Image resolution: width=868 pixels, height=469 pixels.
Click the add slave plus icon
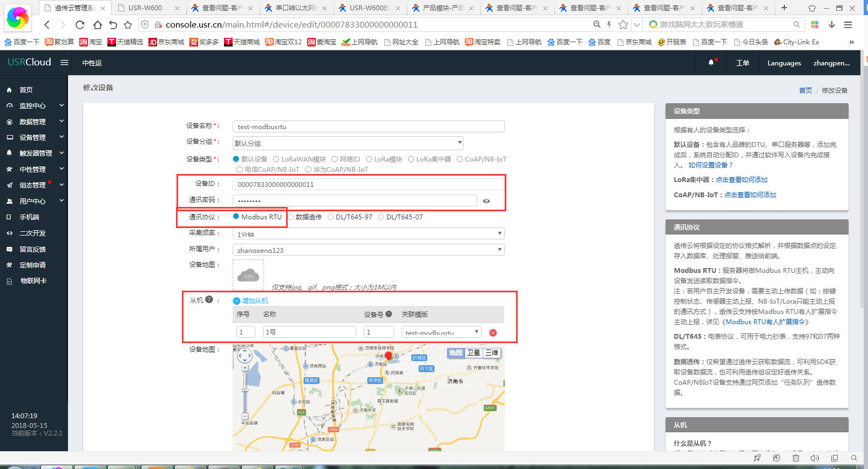click(236, 301)
